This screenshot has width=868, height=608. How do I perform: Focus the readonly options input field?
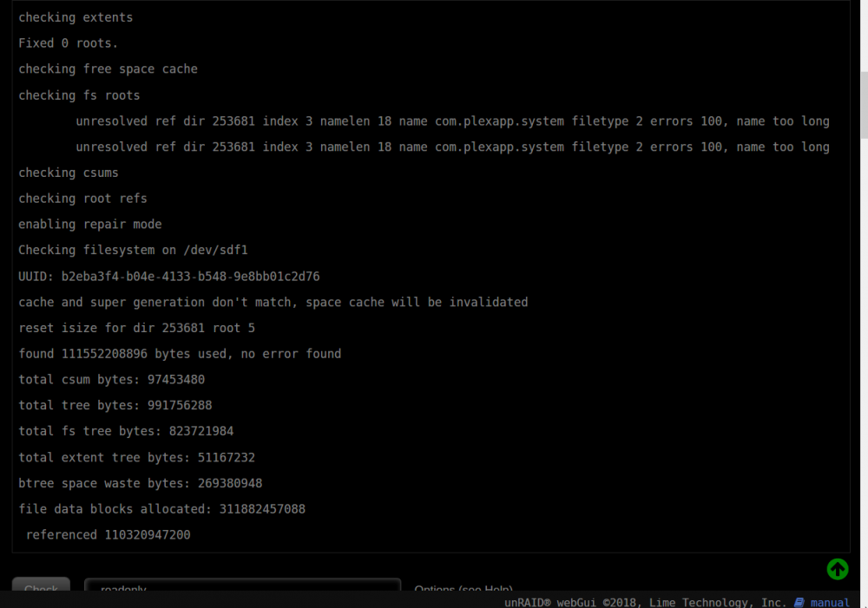click(242, 585)
